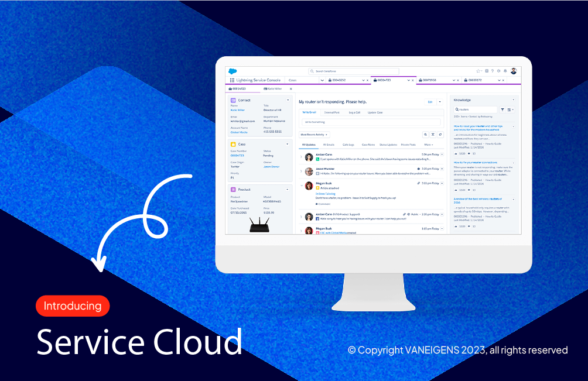
Task: Open the Most Recent Activity sort dropdown
Action: point(314,135)
